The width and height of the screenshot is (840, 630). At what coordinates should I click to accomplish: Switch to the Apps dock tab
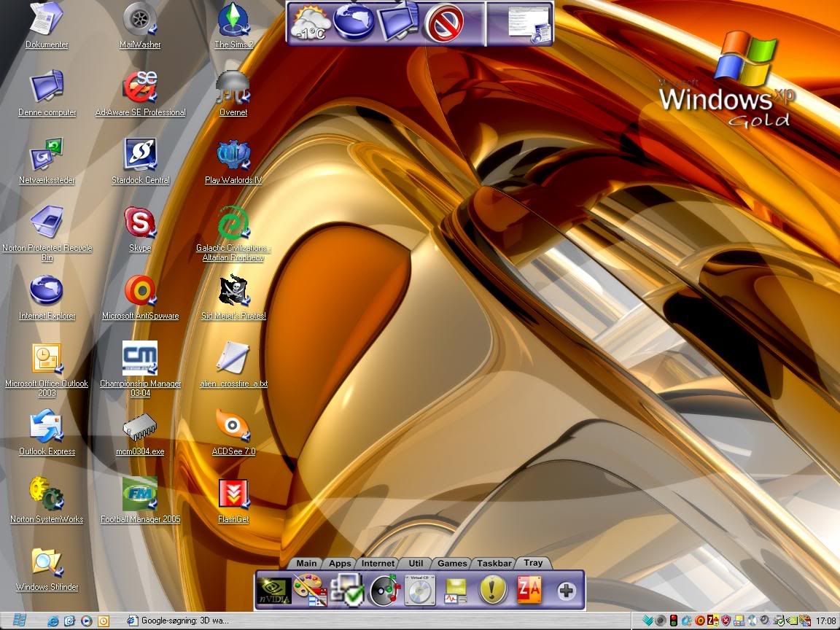click(340, 563)
